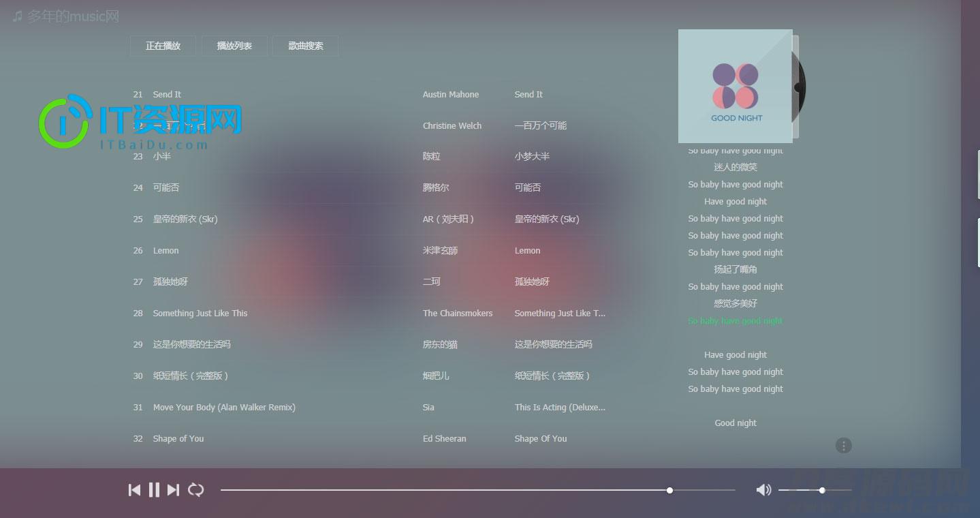Skip to the next track
This screenshot has width=980, height=518.
pyautogui.click(x=173, y=489)
